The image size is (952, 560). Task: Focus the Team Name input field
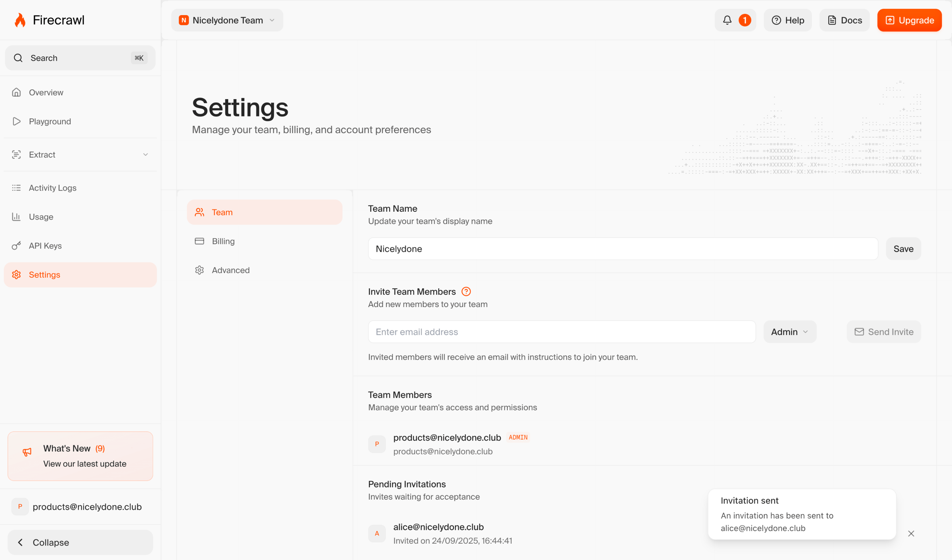click(x=623, y=249)
